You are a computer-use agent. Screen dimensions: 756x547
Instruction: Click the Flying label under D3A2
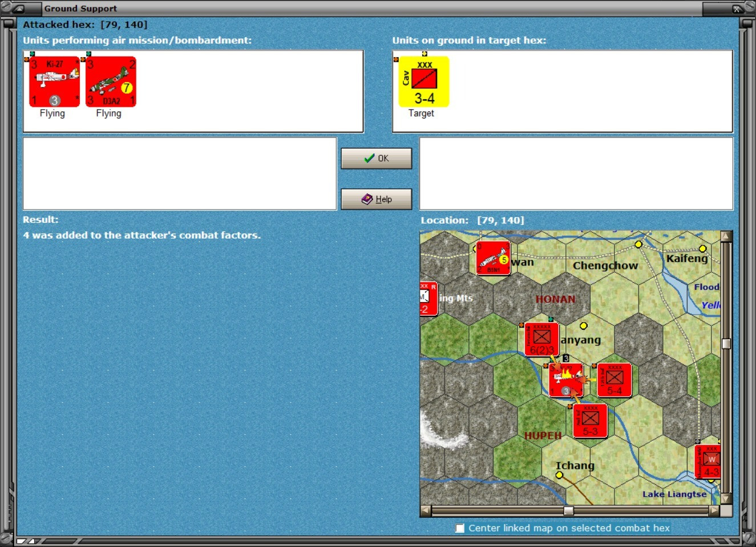point(108,113)
